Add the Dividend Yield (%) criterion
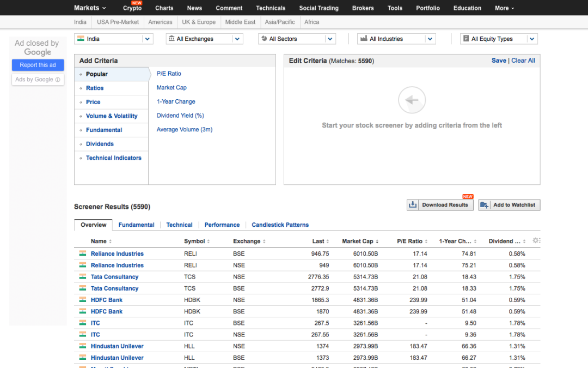 point(180,116)
